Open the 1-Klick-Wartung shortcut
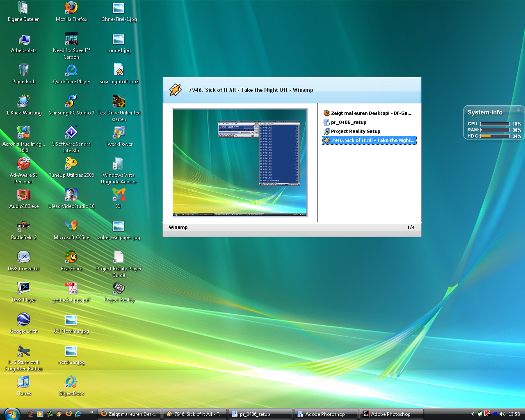 coord(24,105)
